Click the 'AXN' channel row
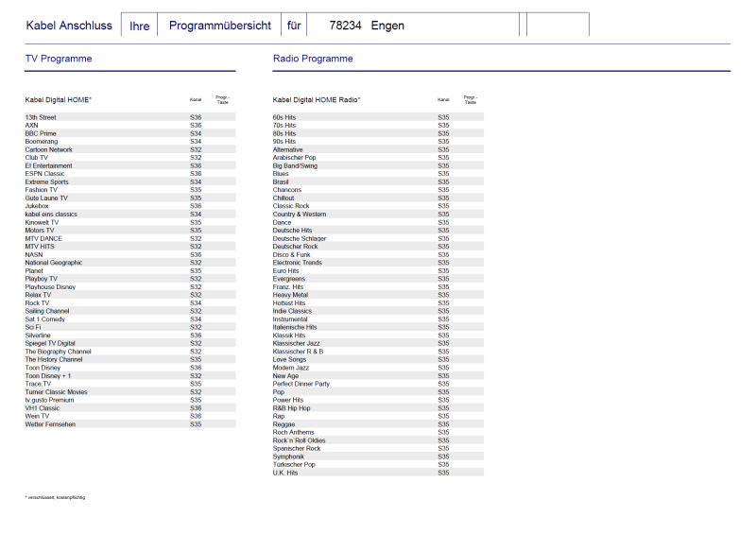The width and height of the screenshot is (756, 534). 130,126
